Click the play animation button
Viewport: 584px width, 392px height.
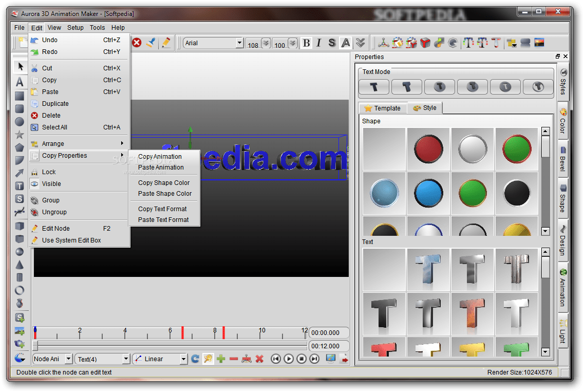(289, 359)
